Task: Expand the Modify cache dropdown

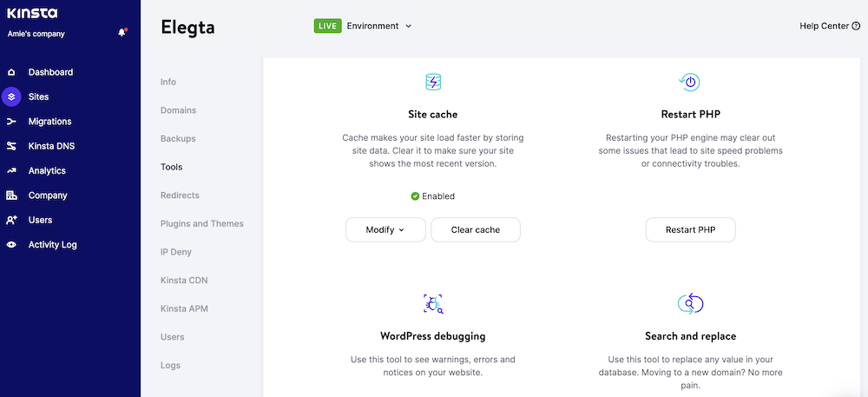Action: [x=385, y=230]
